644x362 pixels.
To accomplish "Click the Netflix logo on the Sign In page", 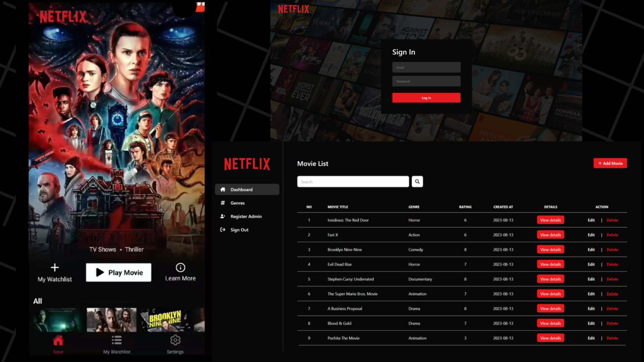I will [293, 9].
